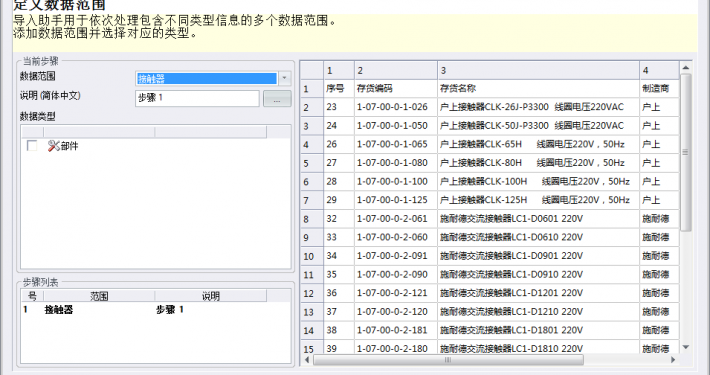Select cell 1-07-00-0-1-050
This screenshot has height=375, width=710.
click(396, 125)
